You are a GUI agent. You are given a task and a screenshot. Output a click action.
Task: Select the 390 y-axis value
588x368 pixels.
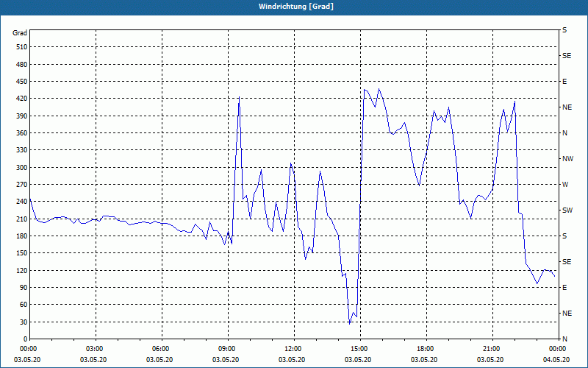(21, 116)
